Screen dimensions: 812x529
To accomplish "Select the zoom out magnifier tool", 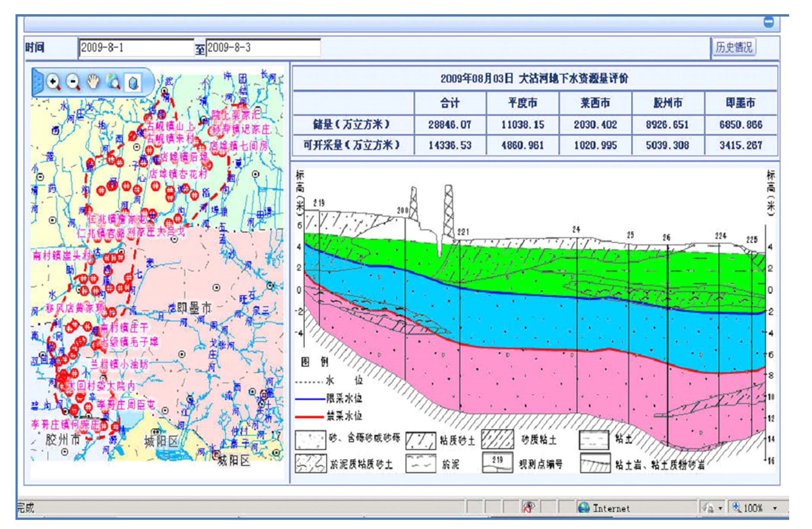I will coord(73,82).
